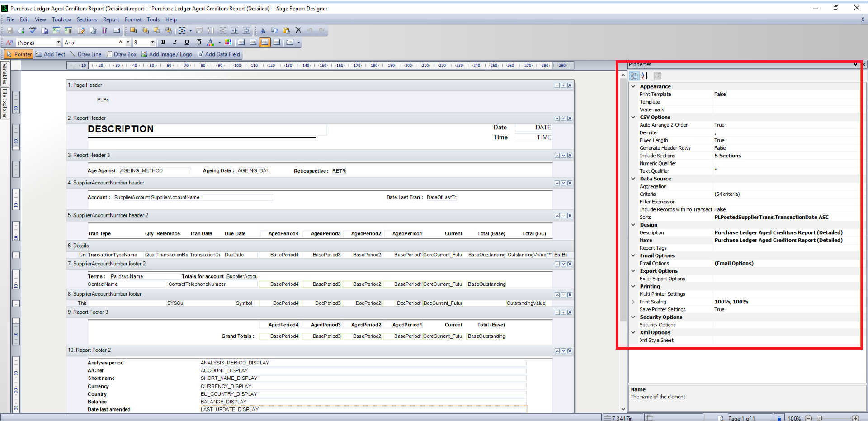Click the Italic formatting button
This screenshot has width=868, height=421.
tap(175, 43)
